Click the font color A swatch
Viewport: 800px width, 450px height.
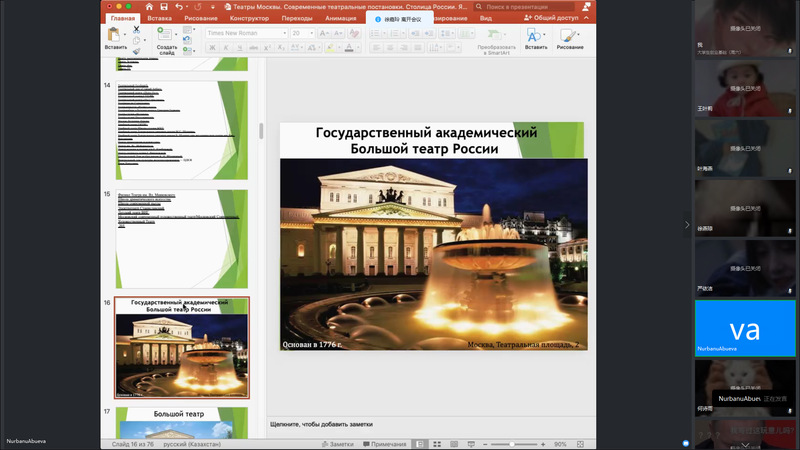point(349,47)
